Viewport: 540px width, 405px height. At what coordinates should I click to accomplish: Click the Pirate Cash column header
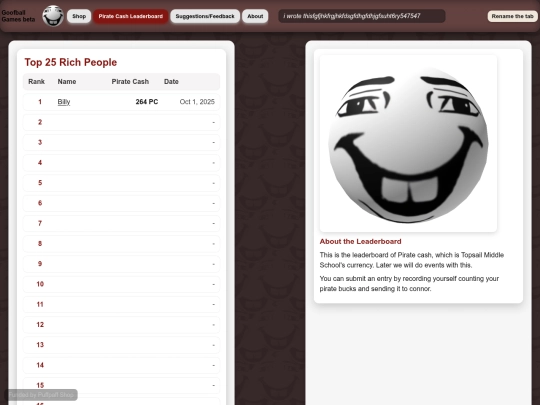(x=130, y=82)
